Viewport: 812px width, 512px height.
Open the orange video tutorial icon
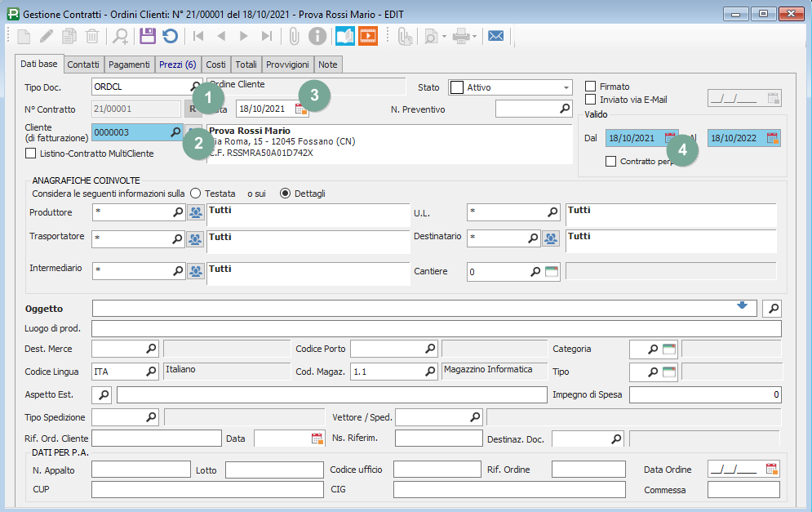pos(368,36)
